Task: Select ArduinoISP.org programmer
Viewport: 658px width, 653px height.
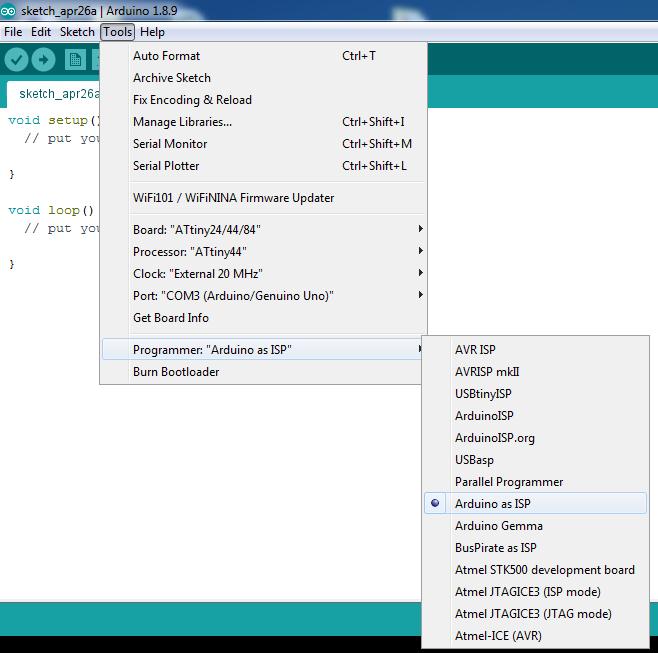Action: pyautogui.click(x=535, y=438)
